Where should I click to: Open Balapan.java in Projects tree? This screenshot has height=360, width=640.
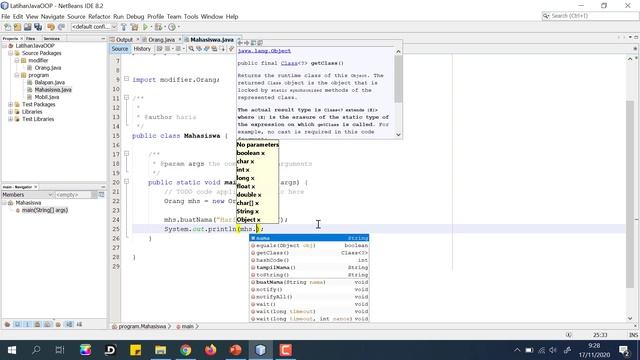coord(49,82)
